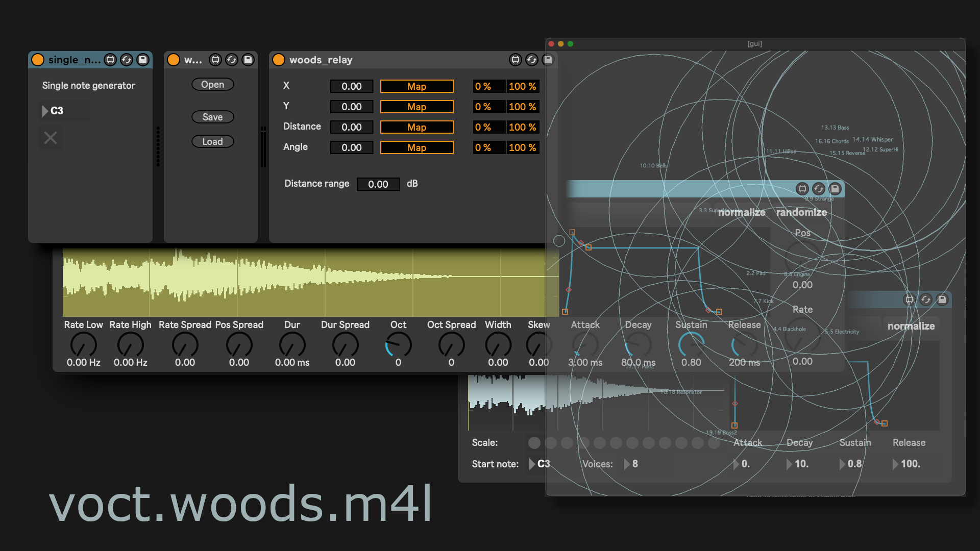Click the save preset icon on the narrow w... device

(248, 60)
